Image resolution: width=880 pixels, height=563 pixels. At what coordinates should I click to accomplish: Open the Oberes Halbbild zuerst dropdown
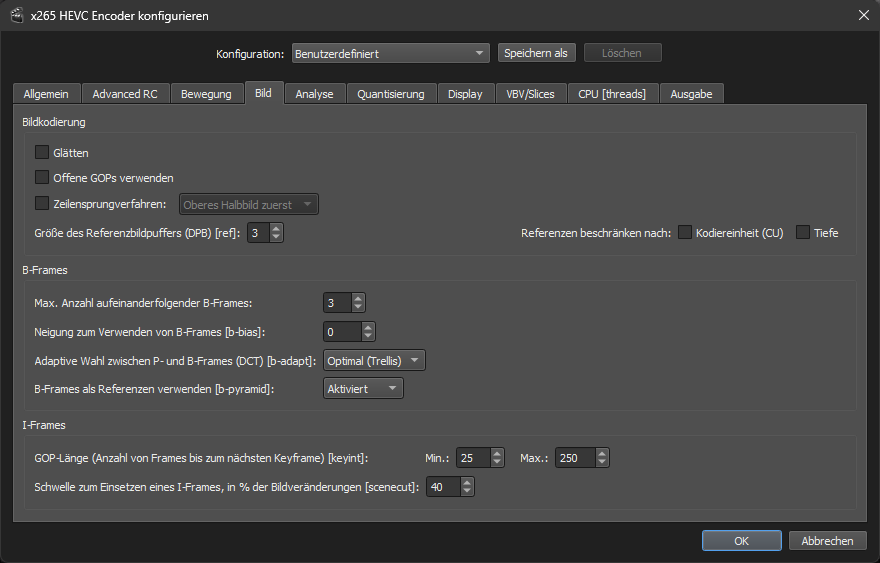(249, 204)
